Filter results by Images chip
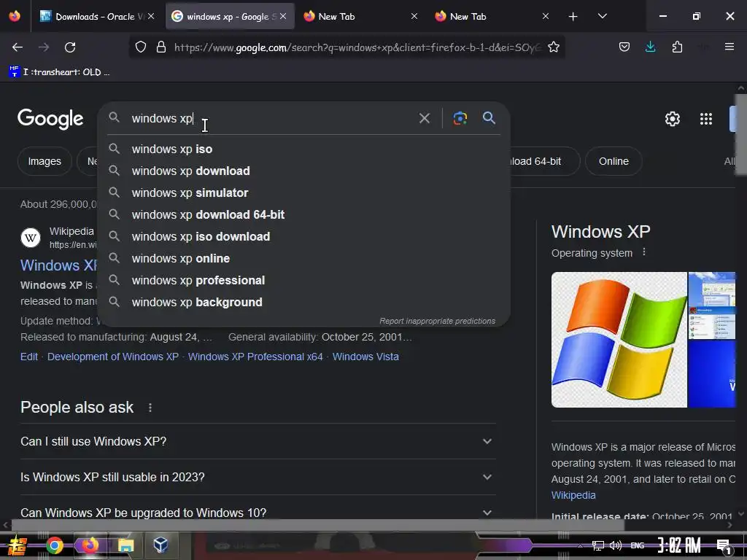Viewport: 747px width, 560px height. coord(44,161)
